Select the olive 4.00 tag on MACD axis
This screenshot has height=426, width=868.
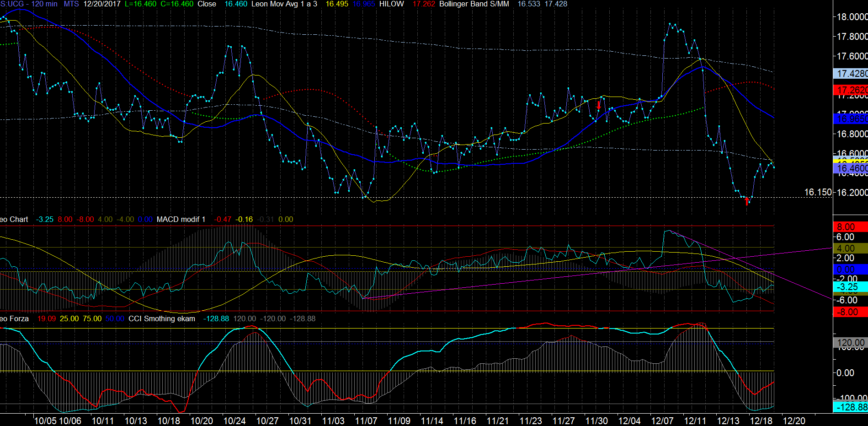pos(851,248)
